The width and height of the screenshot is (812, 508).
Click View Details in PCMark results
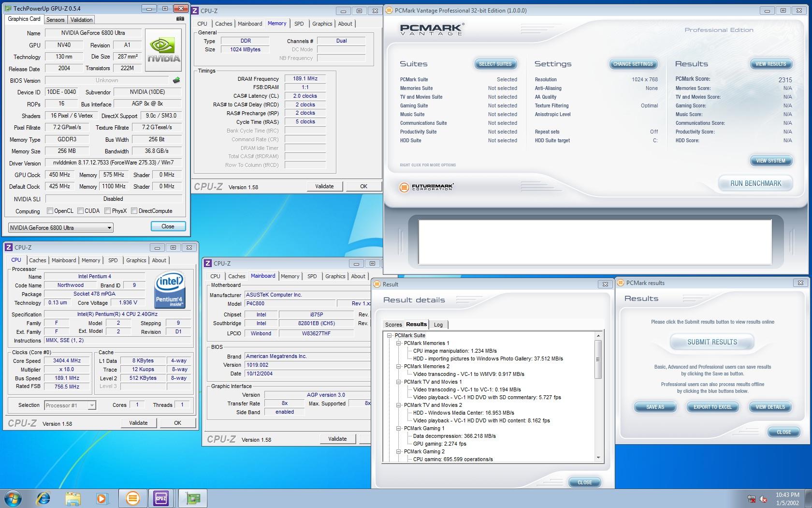[770, 407]
